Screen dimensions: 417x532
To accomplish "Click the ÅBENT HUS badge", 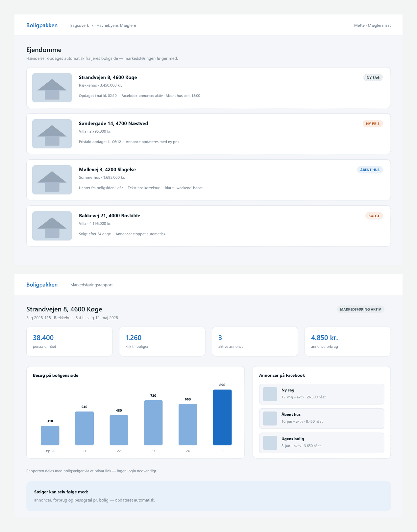I will (x=370, y=170).
